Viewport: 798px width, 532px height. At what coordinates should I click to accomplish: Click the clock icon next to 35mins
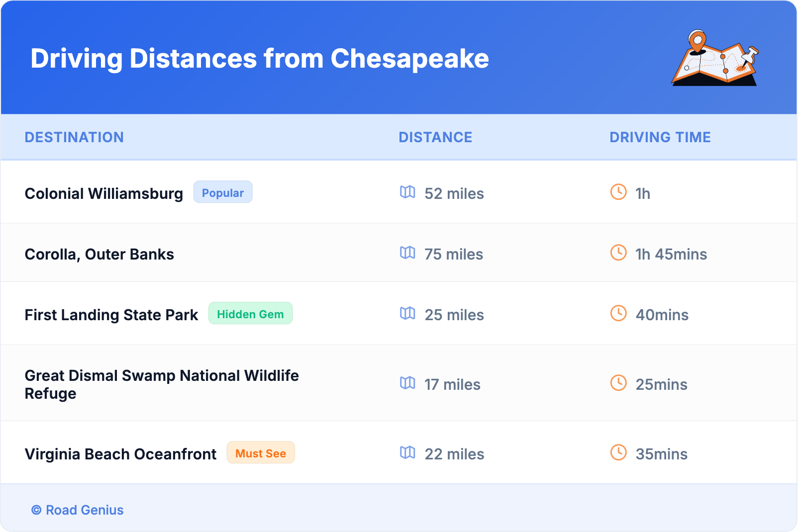(618, 453)
